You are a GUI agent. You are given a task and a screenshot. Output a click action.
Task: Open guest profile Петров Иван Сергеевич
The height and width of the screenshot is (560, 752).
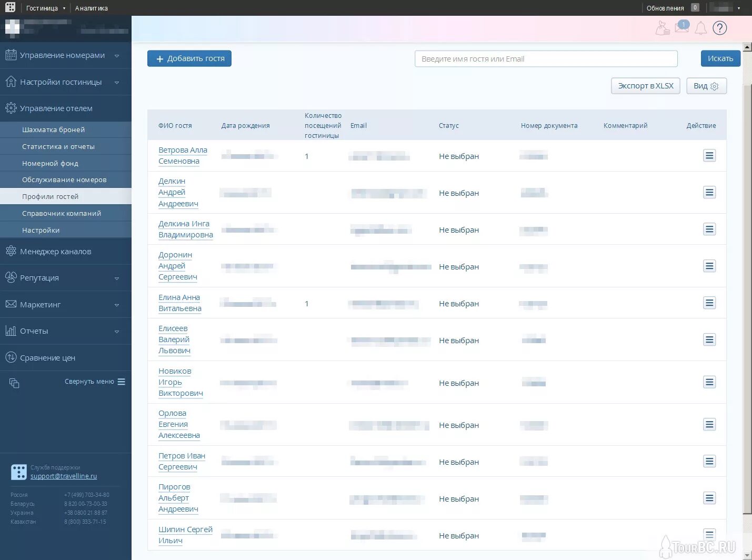pos(182,461)
